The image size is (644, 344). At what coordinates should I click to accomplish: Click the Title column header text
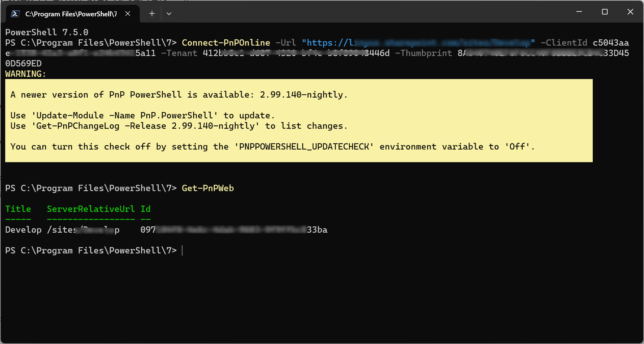[18, 209]
